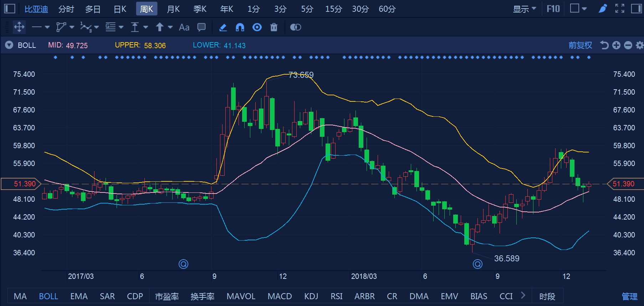Click the left event marker circle on chart
Image resolution: width=644 pixels, height=306 pixels.
click(183, 264)
